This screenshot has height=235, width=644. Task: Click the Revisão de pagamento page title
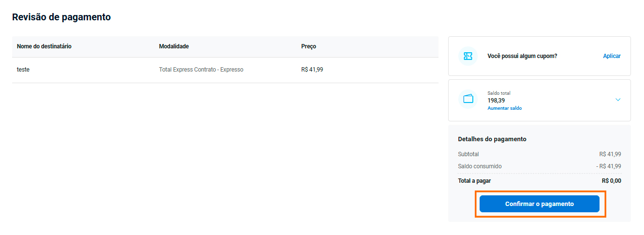(61, 17)
